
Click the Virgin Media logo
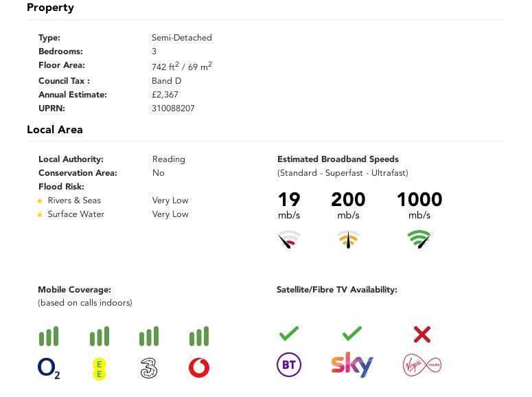(x=422, y=365)
